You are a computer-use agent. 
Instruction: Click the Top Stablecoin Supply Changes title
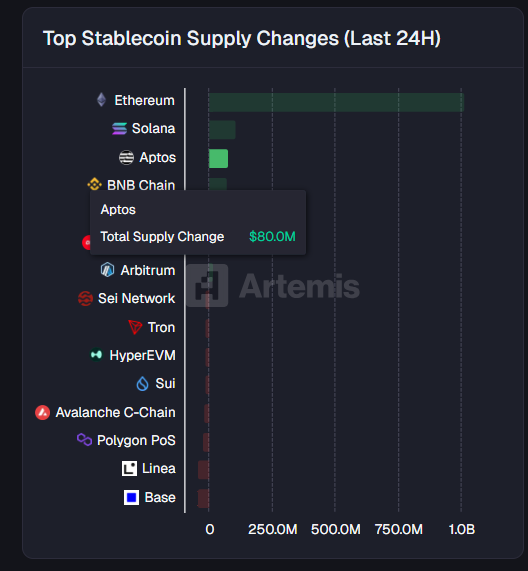point(242,39)
